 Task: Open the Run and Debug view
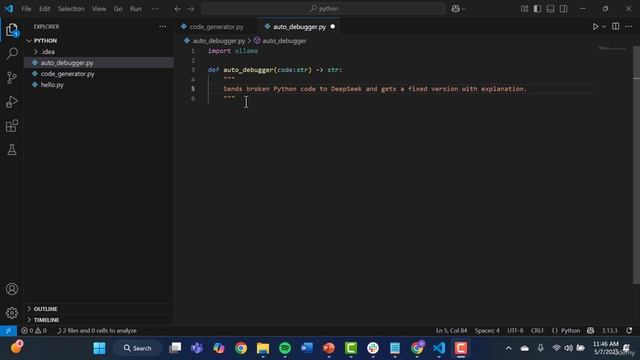tap(12, 102)
